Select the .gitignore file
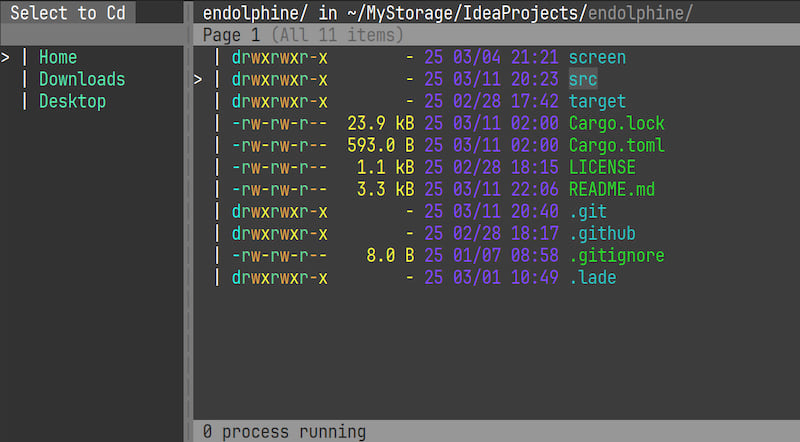The image size is (800, 442). tap(616, 255)
